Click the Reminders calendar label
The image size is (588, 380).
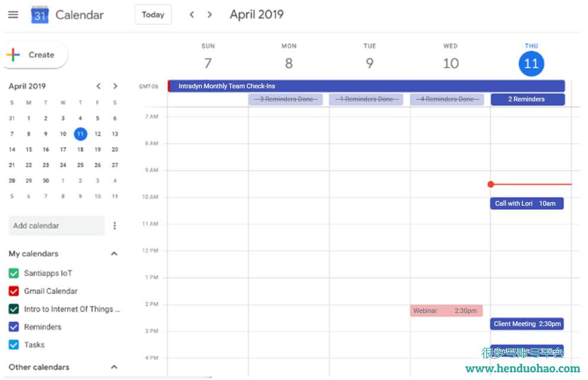(43, 327)
